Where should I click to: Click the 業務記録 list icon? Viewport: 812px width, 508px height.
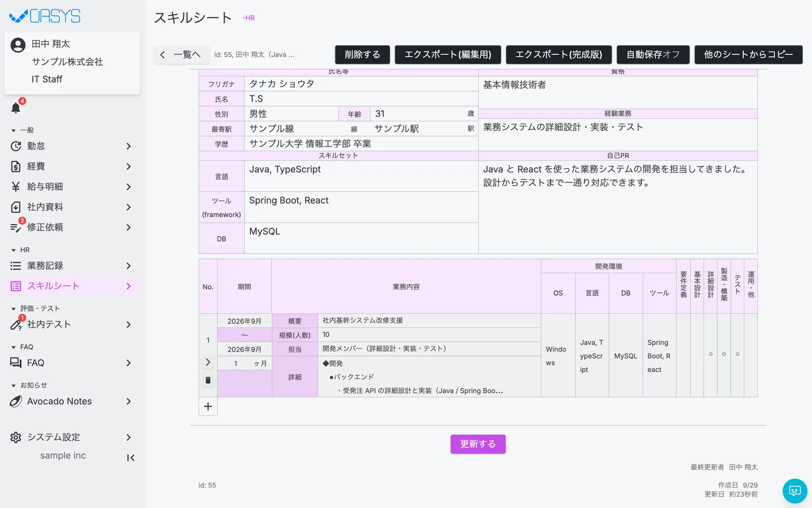tap(16, 266)
